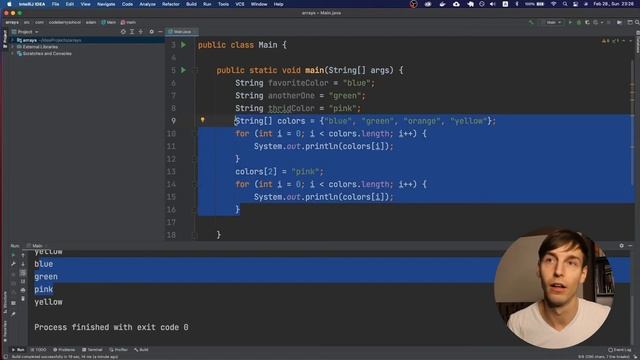Click the down arrow in Run console toolbar
Image resolution: width=640 pixels, height=360 pixels.
tap(23, 264)
